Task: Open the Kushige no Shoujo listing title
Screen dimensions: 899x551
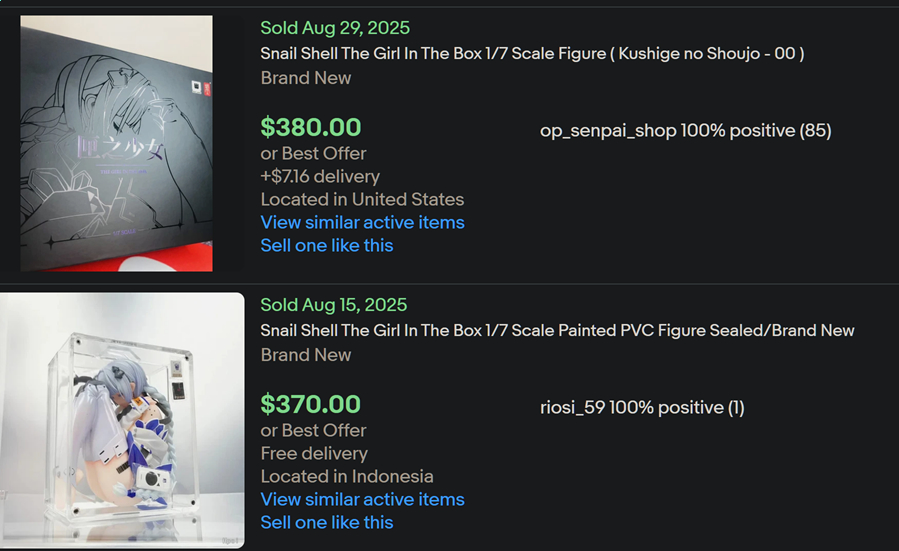Action: [532, 53]
